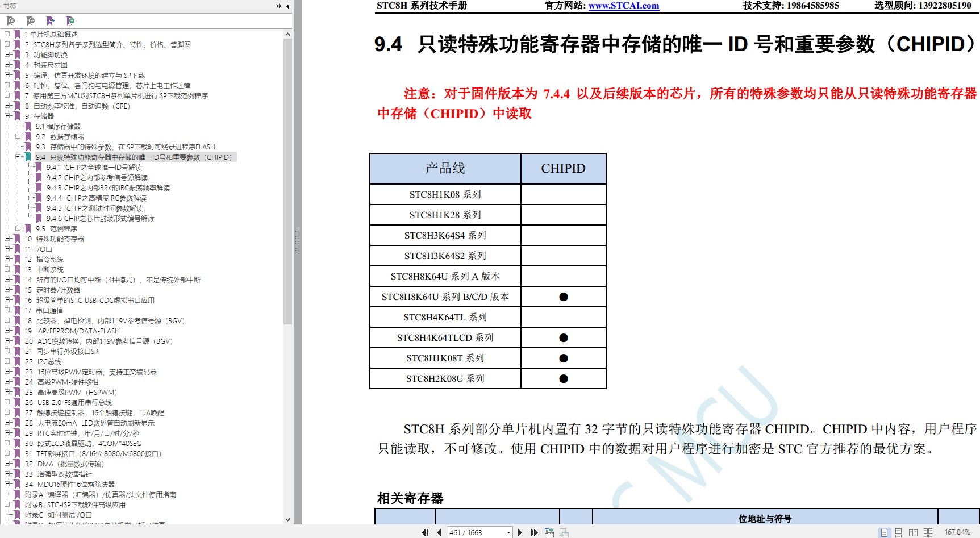Expand bookmark 9.2 数据存储器

pyautogui.click(x=18, y=136)
